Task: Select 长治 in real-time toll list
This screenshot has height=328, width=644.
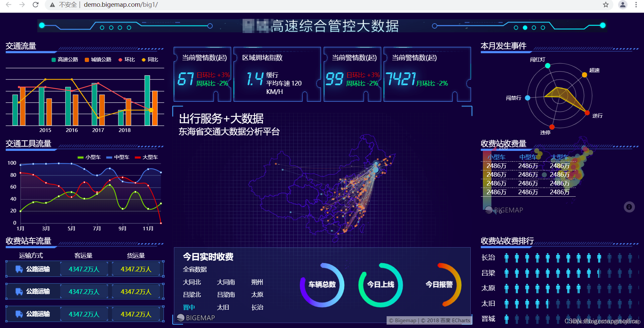Action: [257, 307]
